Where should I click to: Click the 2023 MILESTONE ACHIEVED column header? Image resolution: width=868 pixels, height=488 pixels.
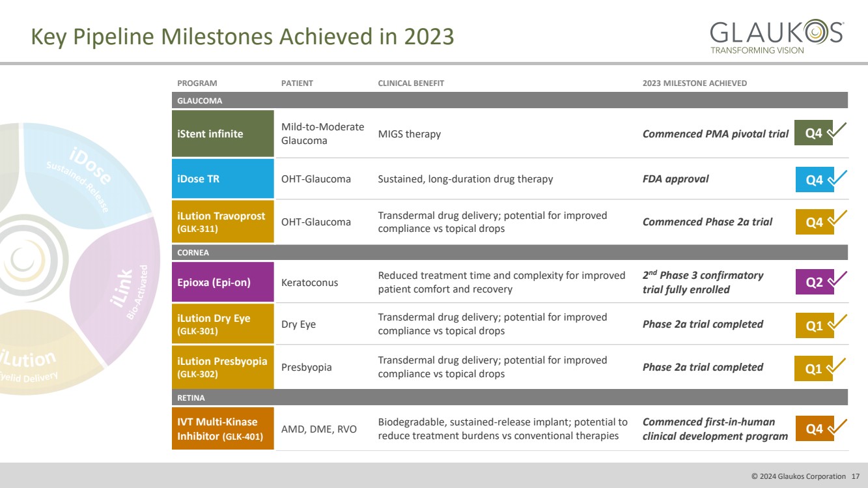(694, 83)
